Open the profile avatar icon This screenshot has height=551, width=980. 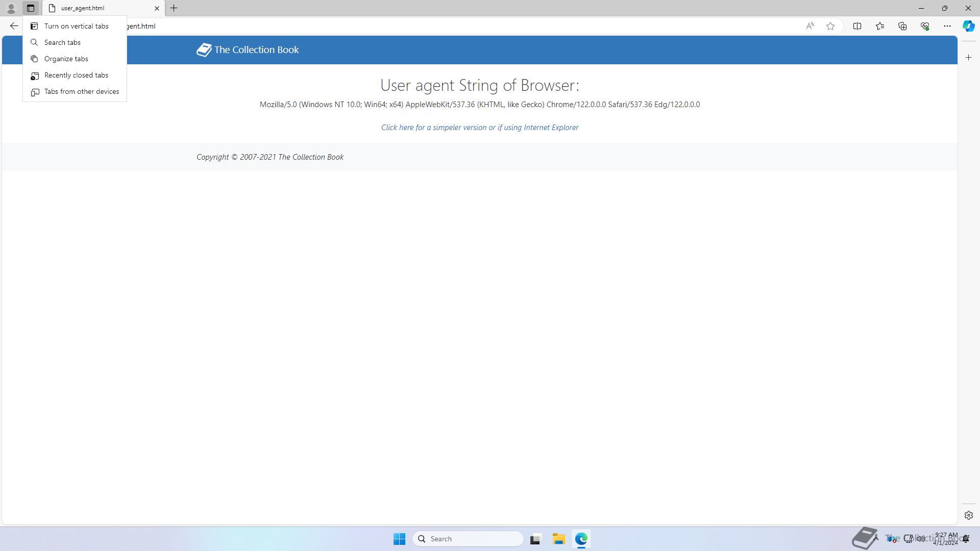[x=11, y=8]
